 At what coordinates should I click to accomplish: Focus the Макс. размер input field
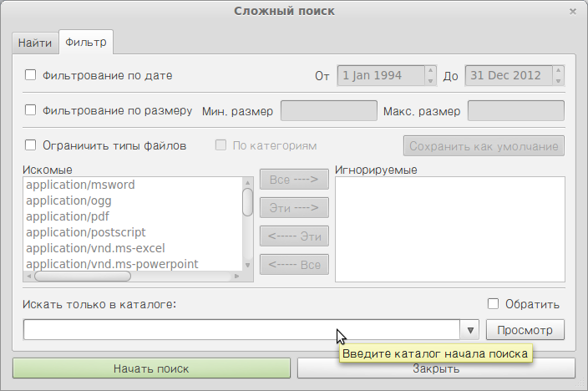coord(516,110)
